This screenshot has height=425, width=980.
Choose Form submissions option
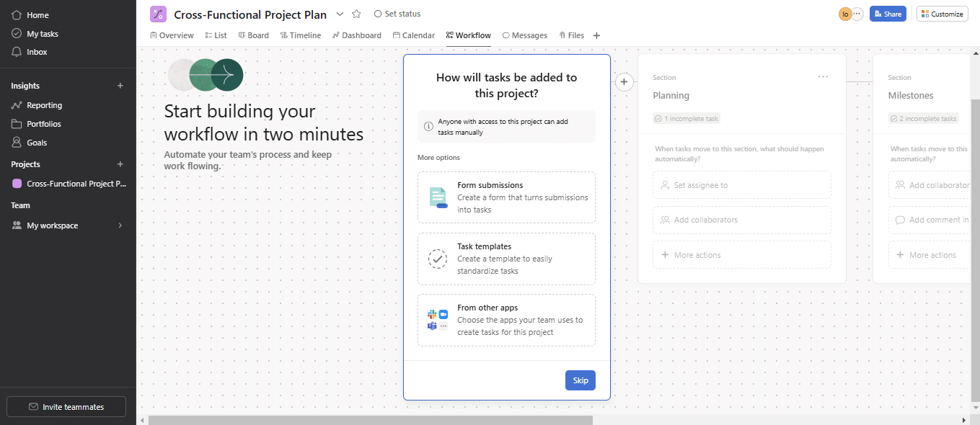pyautogui.click(x=506, y=197)
